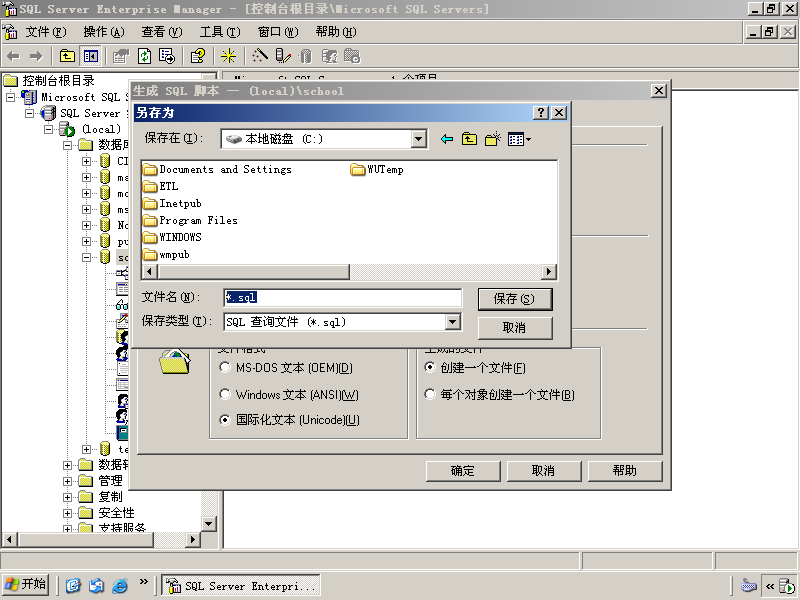
Task: Collapse the (local) server node
Action: 48,129
